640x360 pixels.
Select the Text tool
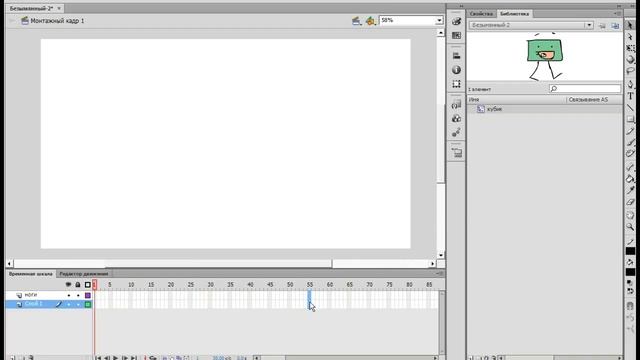click(x=630, y=96)
